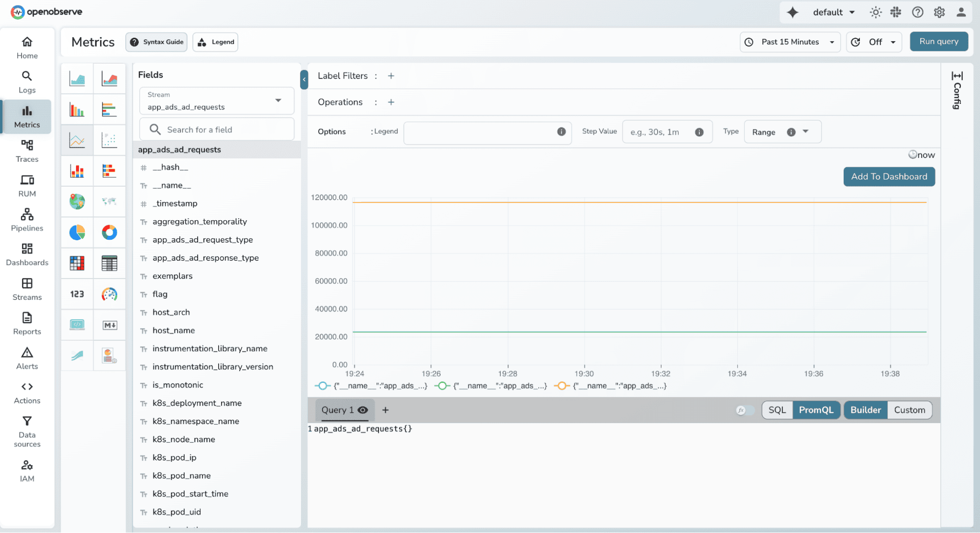Image resolution: width=980 pixels, height=533 pixels.
Task: Select the Markdown panel type
Action: [x=109, y=325]
